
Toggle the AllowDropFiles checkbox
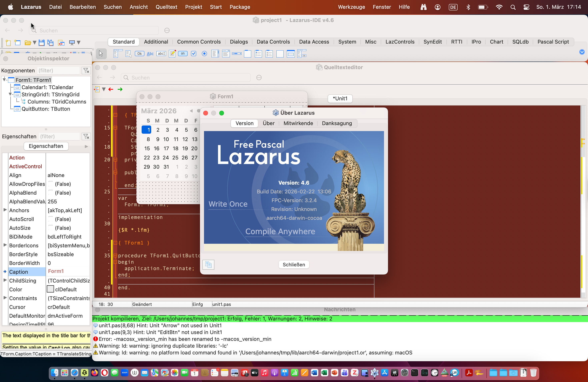[51, 184]
